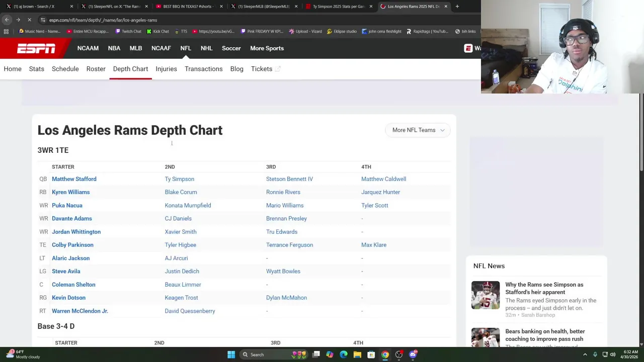Screen dimensions: 644x362
Task: Switch to the Ty Simpson 2025 Stats tab
Action: click(339, 7)
